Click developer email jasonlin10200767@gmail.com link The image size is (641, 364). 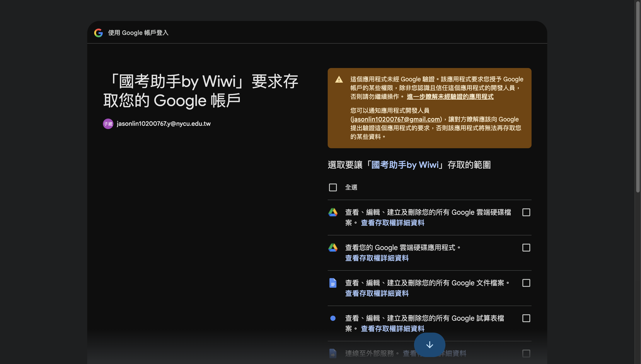pos(396,119)
